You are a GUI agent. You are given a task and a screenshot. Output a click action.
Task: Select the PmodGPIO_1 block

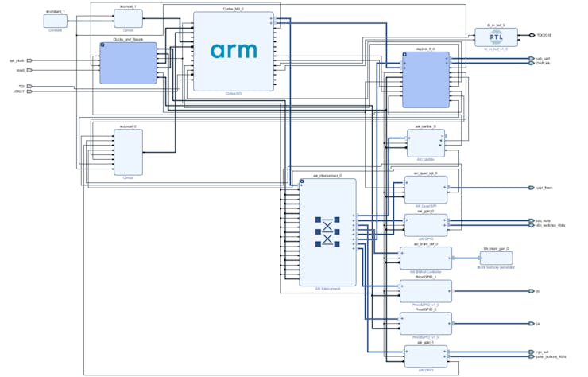[x=426, y=291]
